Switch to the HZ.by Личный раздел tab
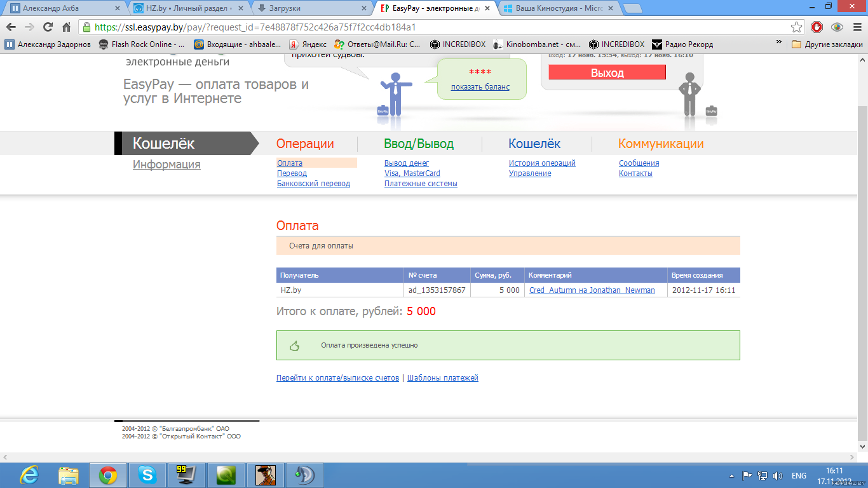868x488 pixels. (187, 8)
